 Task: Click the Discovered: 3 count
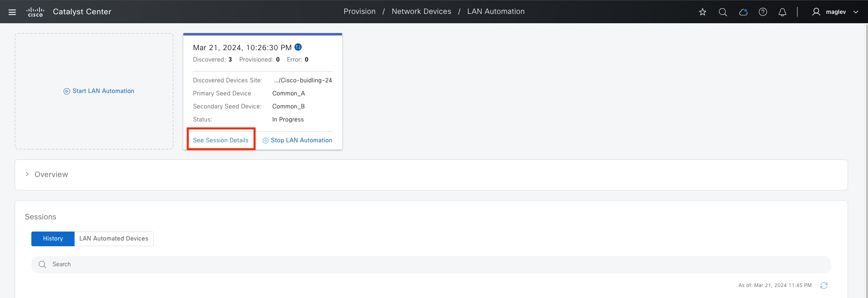tap(212, 60)
